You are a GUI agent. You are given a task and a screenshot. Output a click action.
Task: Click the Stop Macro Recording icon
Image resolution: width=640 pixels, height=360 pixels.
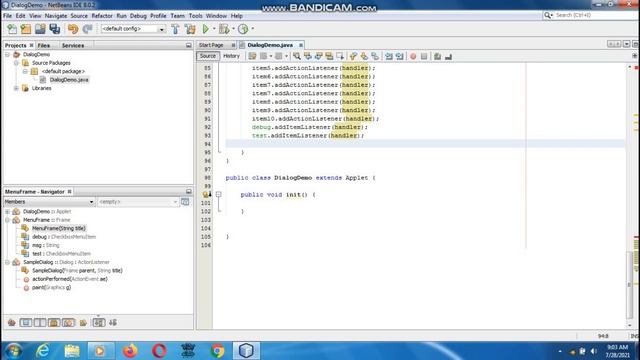(424, 56)
